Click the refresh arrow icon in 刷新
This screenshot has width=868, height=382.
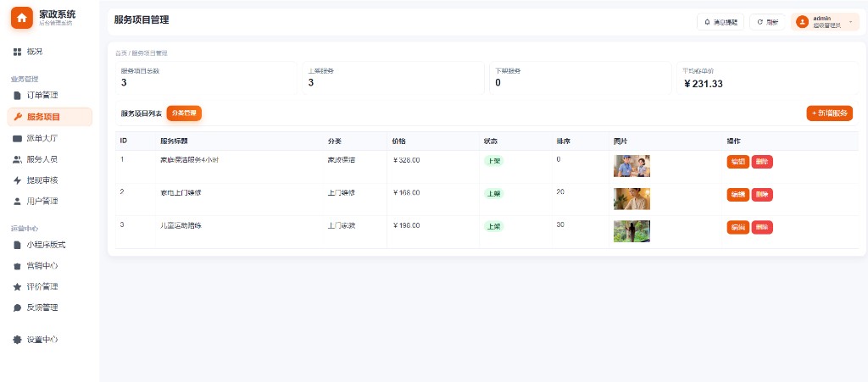point(759,22)
